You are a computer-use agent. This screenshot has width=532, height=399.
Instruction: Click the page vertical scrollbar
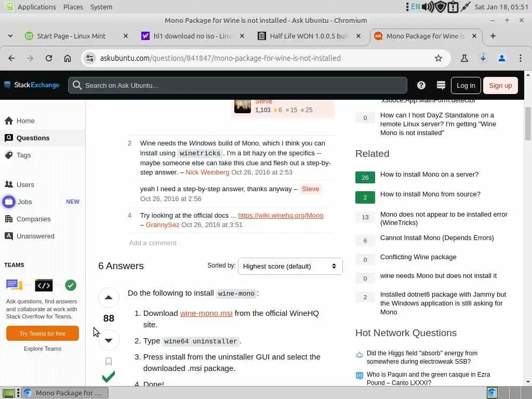(x=528, y=124)
